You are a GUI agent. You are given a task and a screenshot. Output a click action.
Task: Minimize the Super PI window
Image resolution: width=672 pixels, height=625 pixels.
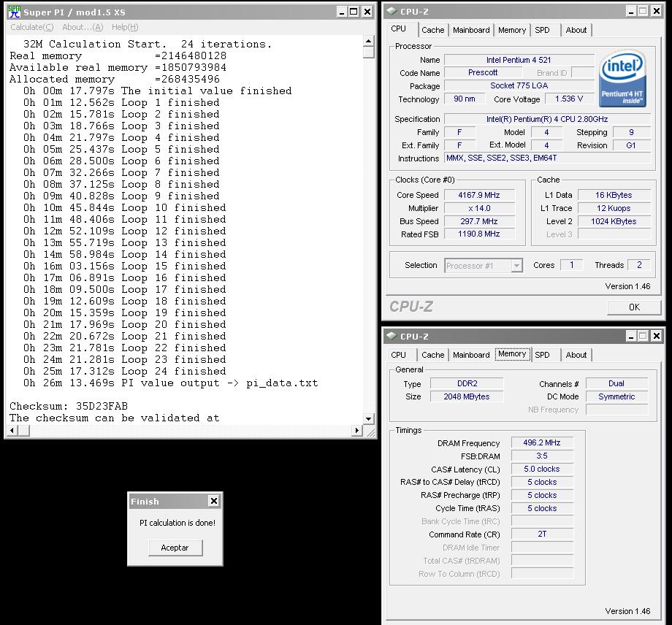click(342, 12)
